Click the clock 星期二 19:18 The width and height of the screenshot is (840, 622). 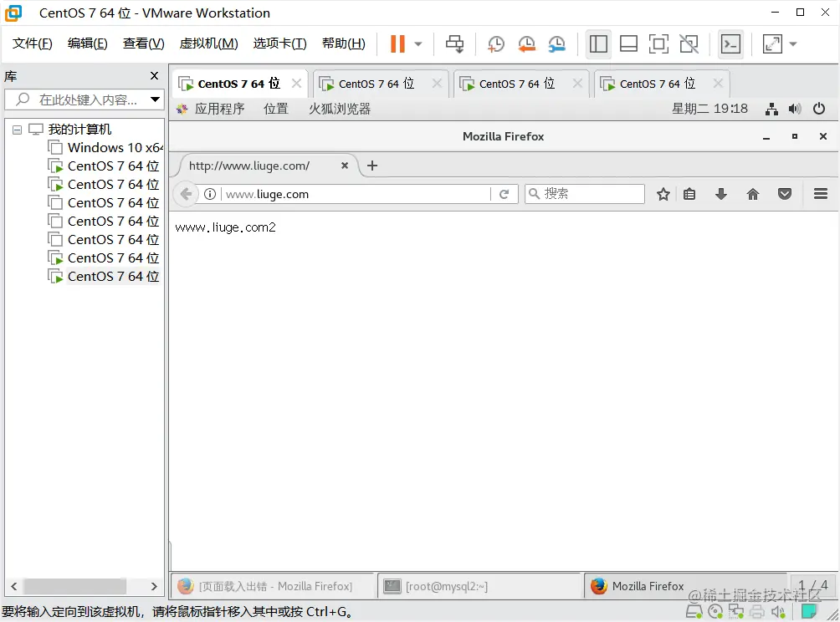coord(709,110)
